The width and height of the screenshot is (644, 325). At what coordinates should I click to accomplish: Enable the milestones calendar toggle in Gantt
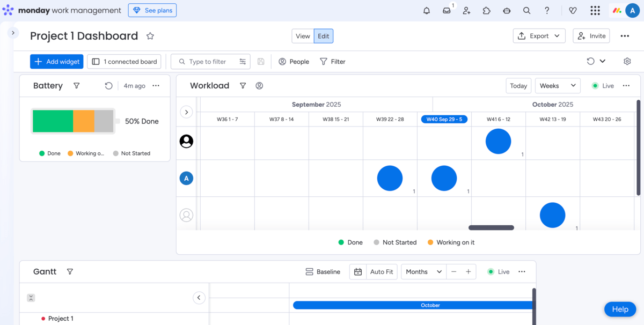pos(358,271)
